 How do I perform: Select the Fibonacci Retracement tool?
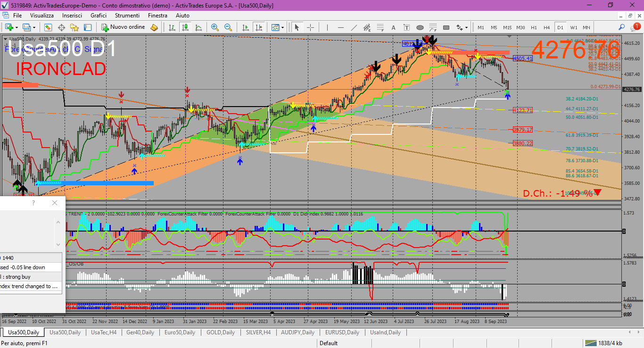(x=380, y=27)
